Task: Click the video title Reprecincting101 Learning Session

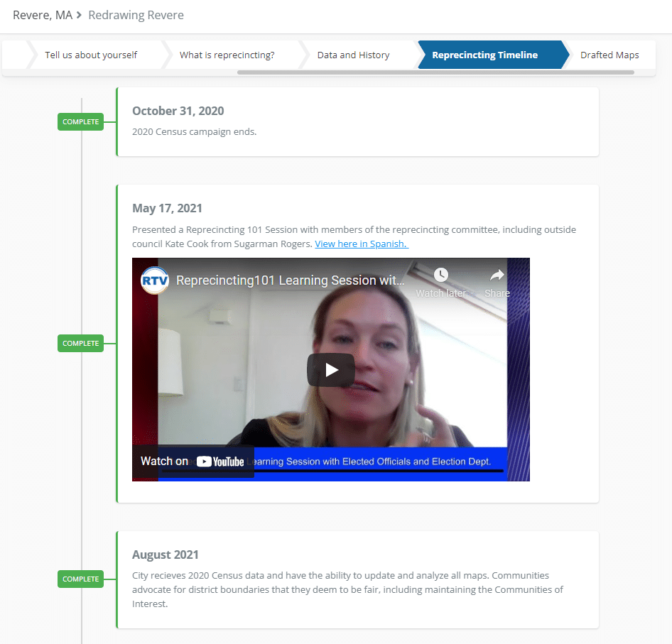Action: [x=291, y=280]
